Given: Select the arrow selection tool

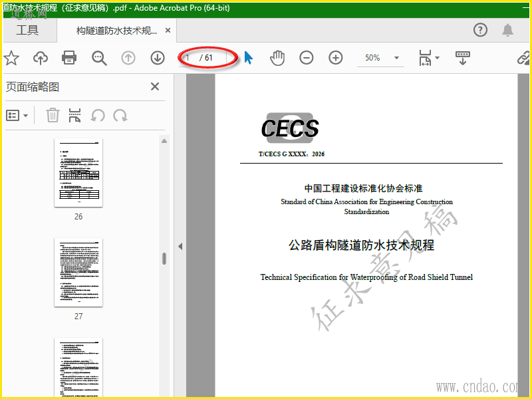Looking at the screenshot, I should pyautogui.click(x=248, y=58).
